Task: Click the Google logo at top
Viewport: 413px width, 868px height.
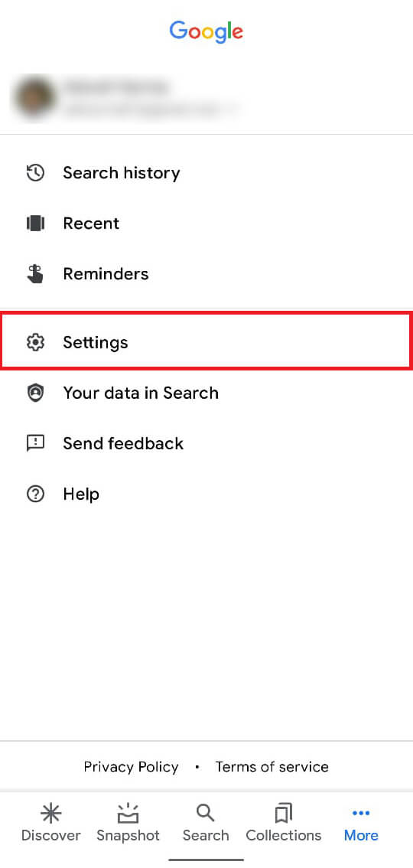Action: coord(206,31)
